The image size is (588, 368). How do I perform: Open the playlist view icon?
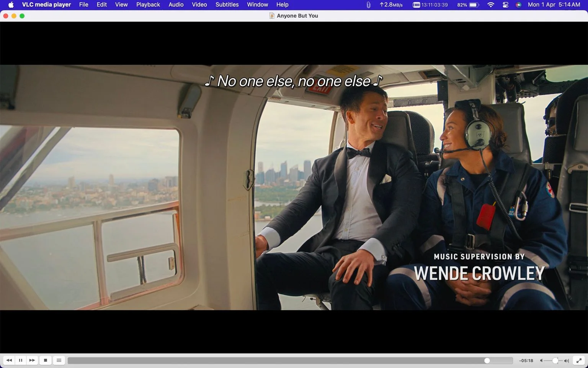point(59,360)
